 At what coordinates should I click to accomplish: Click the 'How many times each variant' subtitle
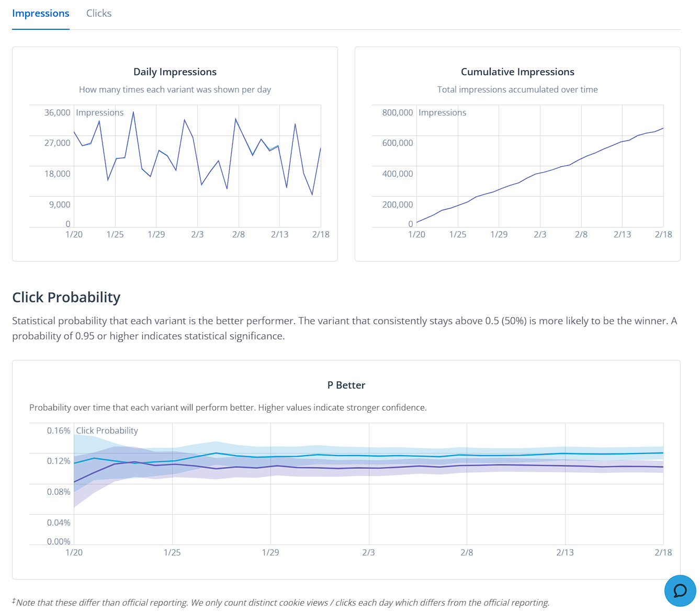[x=175, y=90]
